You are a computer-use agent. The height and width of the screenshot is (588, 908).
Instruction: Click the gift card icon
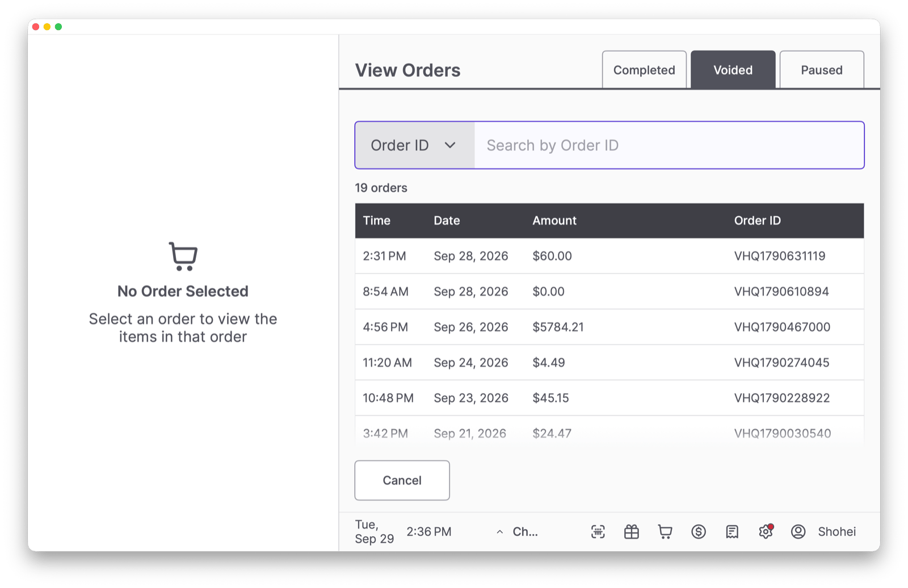632,532
